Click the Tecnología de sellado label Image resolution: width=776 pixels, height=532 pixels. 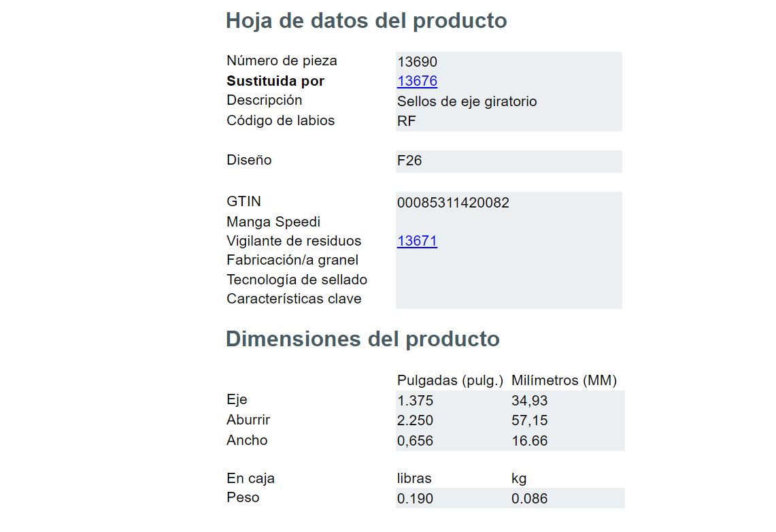tap(297, 280)
